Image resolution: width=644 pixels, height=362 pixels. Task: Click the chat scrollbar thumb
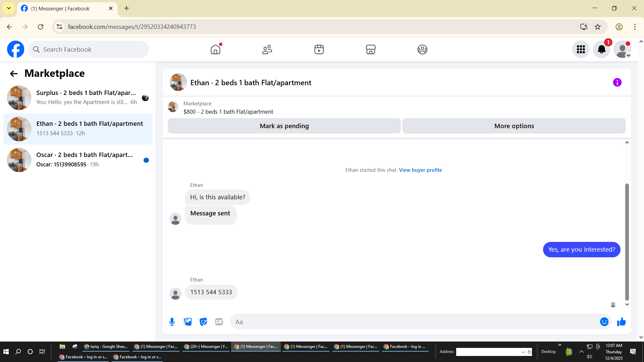627,242
